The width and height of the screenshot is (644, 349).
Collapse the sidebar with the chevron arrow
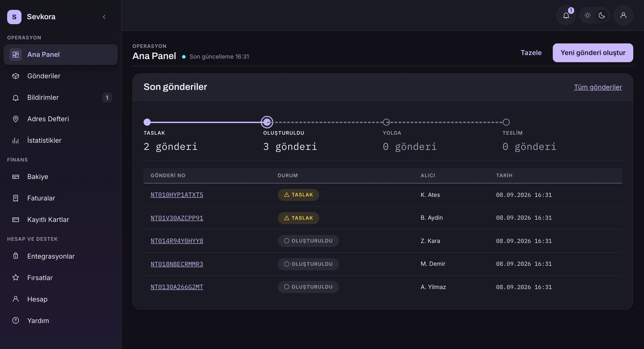point(104,17)
